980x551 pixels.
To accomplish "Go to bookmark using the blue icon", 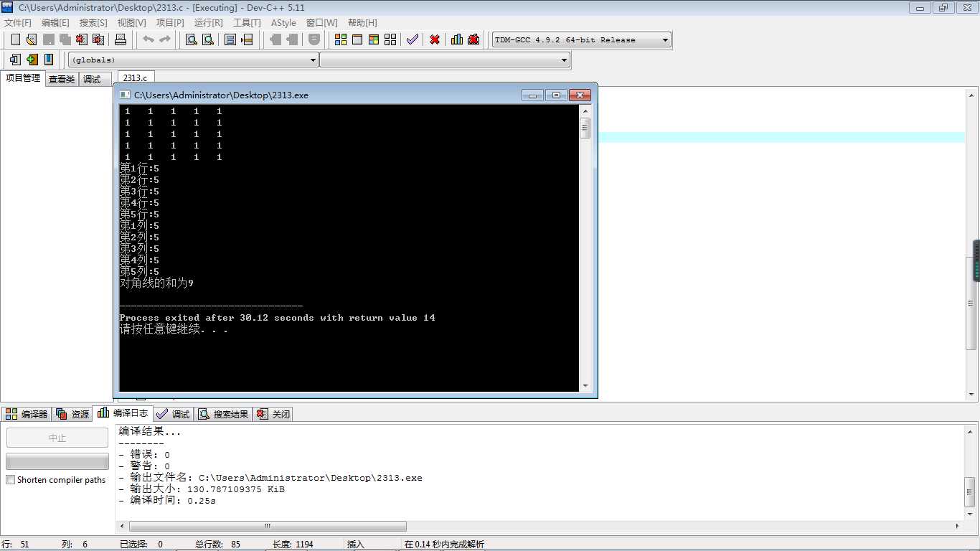I will (x=49, y=60).
